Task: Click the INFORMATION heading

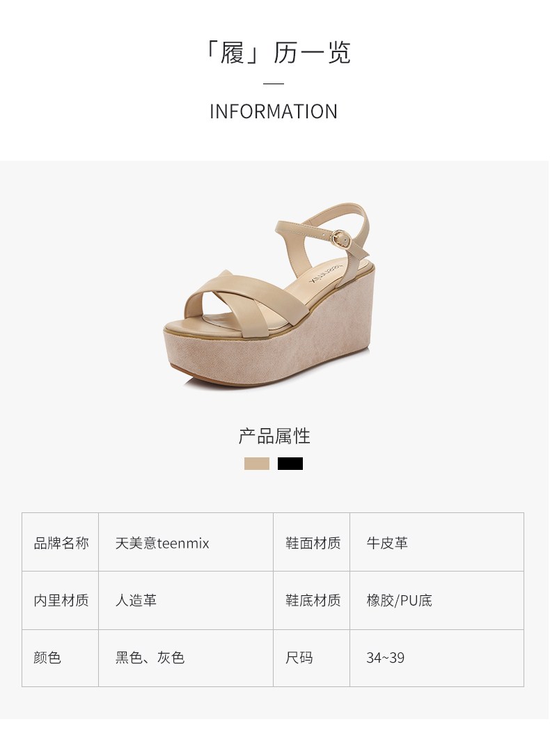Action: click(274, 111)
